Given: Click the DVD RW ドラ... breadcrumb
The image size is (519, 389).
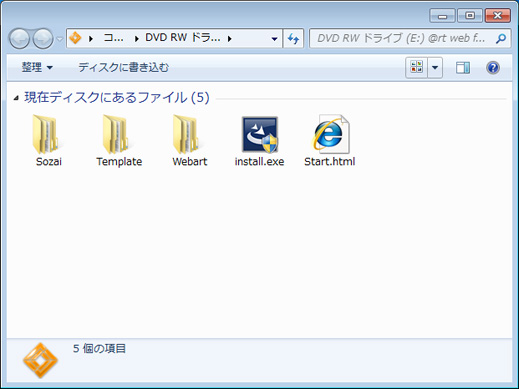Looking at the screenshot, I should 183,38.
